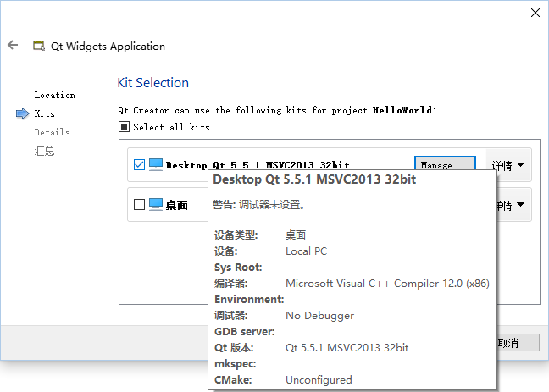Click the Sys Root label in tooltip

point(238,268)
